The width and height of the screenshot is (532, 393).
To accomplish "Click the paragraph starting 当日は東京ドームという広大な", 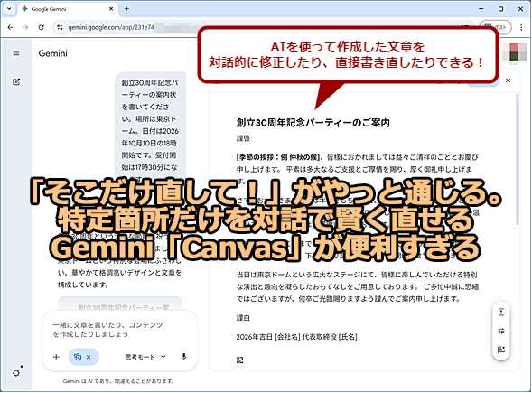I will (358, 286).
